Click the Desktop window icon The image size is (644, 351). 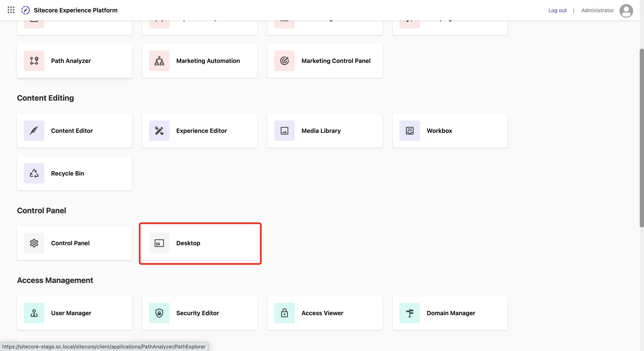click(x=159, y=243)
